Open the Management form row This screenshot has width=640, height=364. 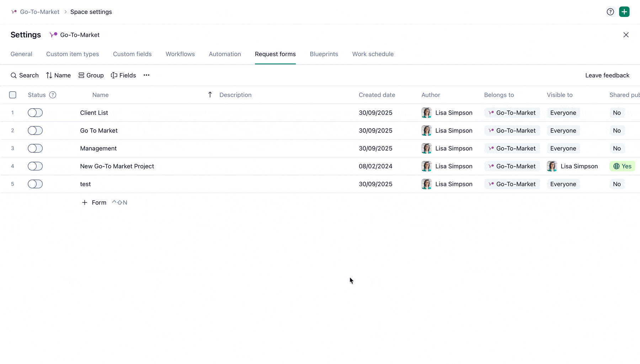coord(98,148)
